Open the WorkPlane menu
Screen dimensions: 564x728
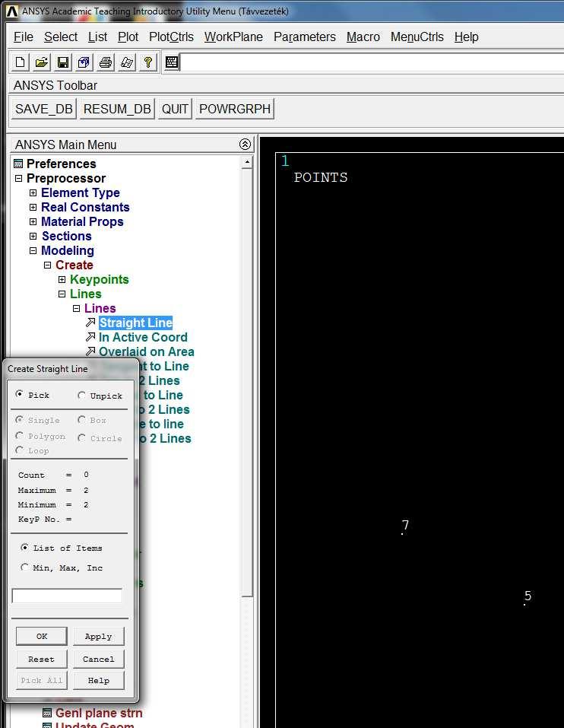[x=233, y=37]
